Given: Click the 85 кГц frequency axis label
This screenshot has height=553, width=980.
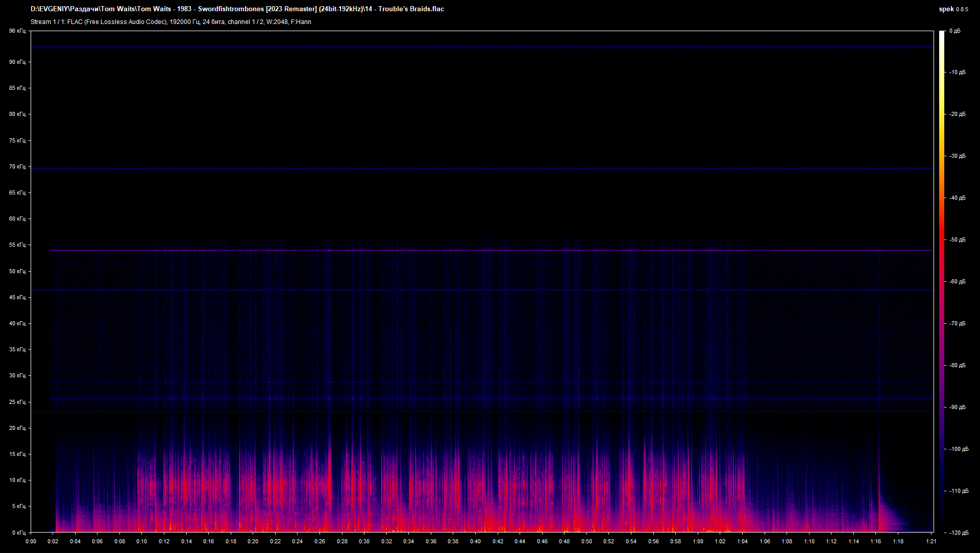Looking at the screenshot, I should tap(17, 88).
